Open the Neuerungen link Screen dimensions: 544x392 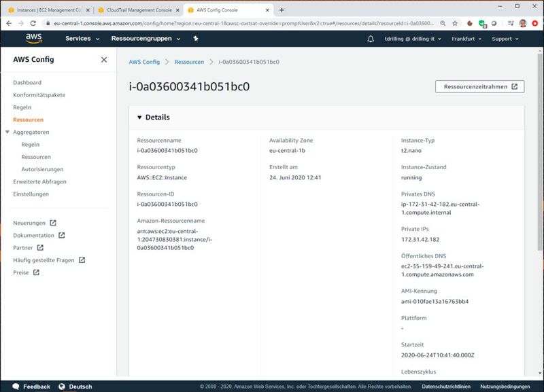(29, 223)
